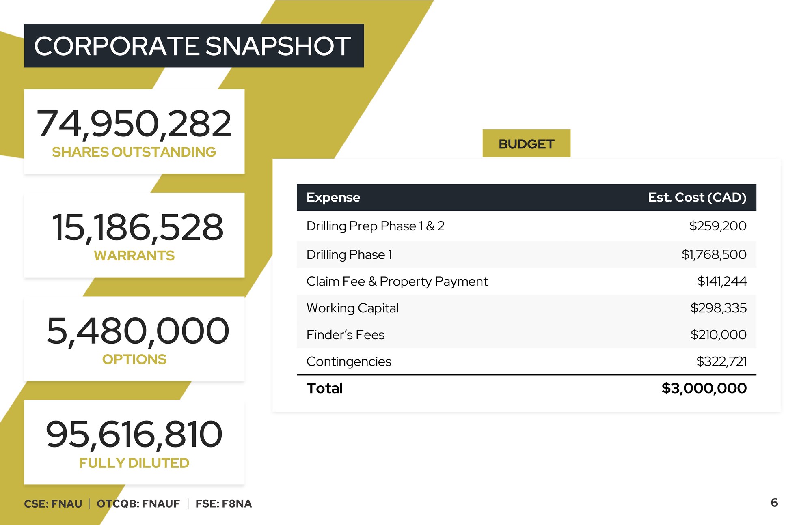Select the Drilling Prep Phase 1 & 2 row
The width and height of the screenshot is (812, 525).
click(x=526, y=226)
